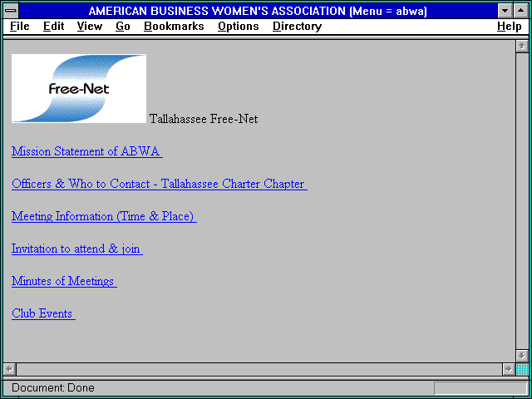532x399 pixels.
Task: Click the progress bar in the status bar
Action: point(480,388)
